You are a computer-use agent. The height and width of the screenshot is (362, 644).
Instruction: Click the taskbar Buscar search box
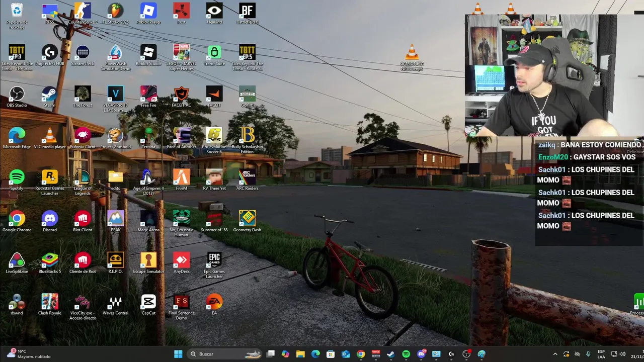tap(225, 354)
